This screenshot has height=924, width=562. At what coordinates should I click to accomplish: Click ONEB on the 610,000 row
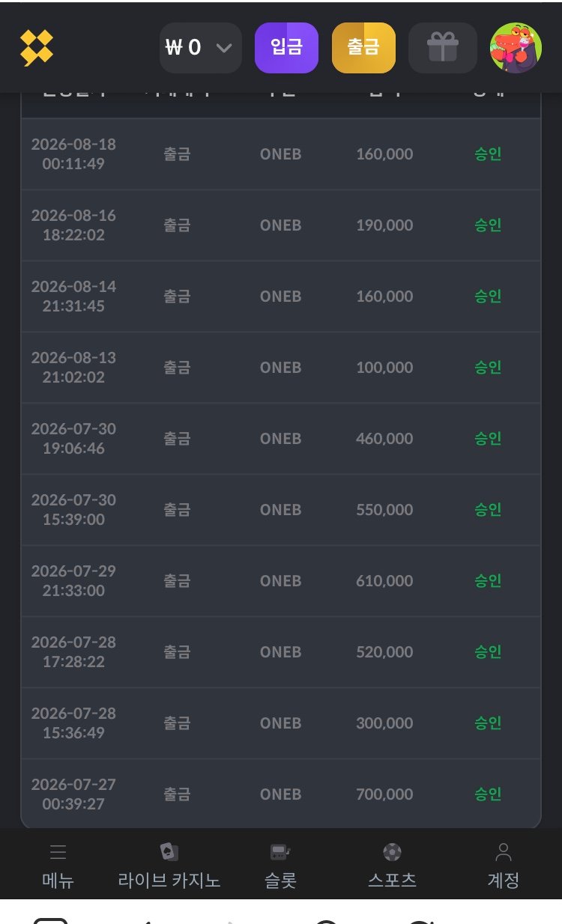pos(280,581)
